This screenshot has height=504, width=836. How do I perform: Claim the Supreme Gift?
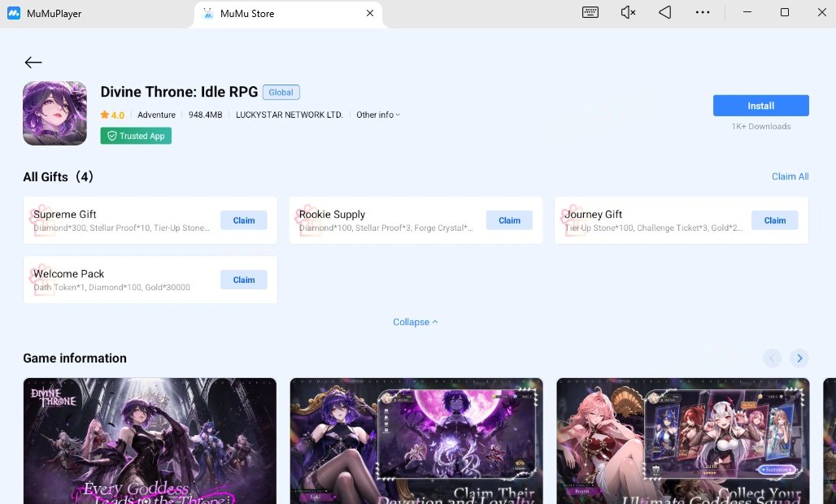244,220
